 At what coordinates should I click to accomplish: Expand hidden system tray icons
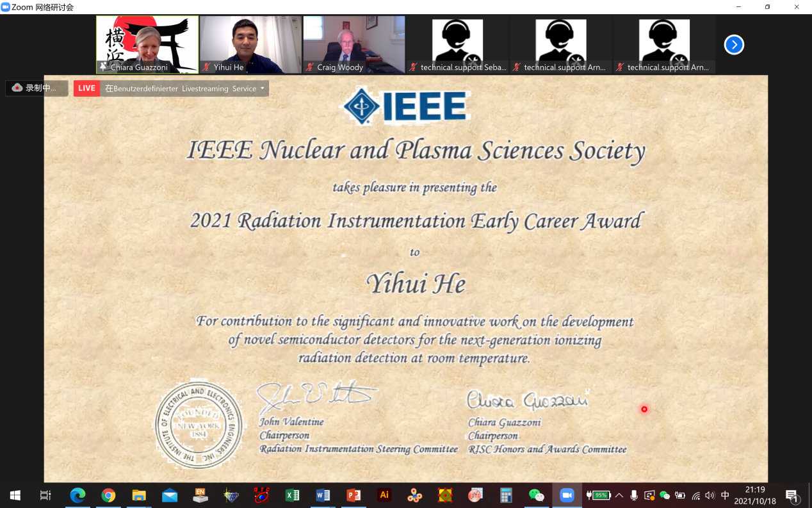(619, 495)
